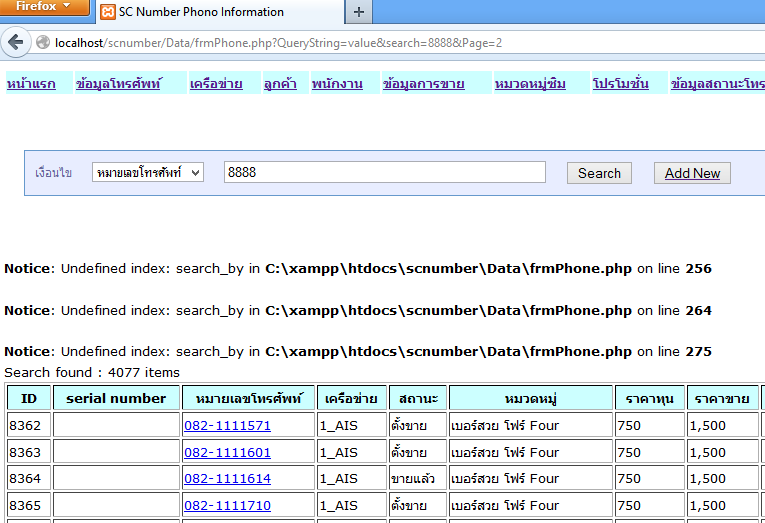
Task: Click category cell in row 8365
Action: click(531, 505)
